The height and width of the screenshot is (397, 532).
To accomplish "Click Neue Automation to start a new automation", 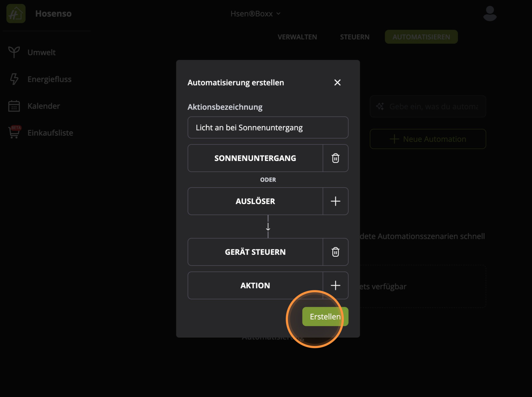I will [428, 139].
